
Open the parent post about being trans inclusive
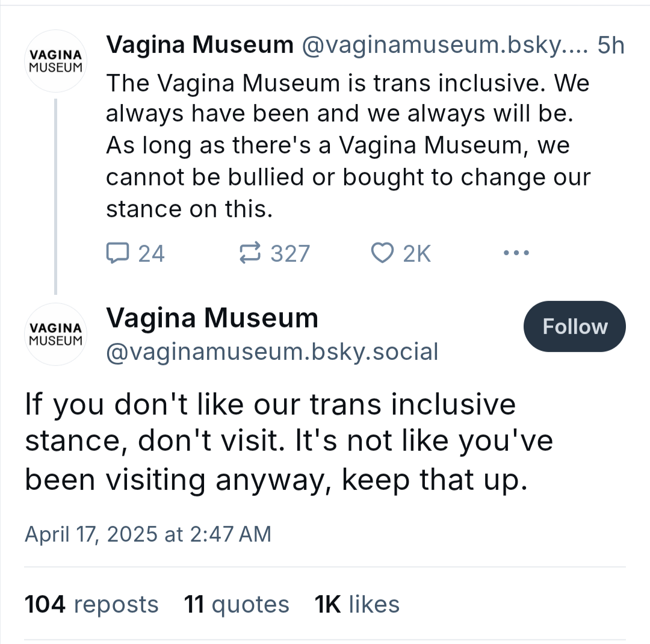(x=348, y=146)
